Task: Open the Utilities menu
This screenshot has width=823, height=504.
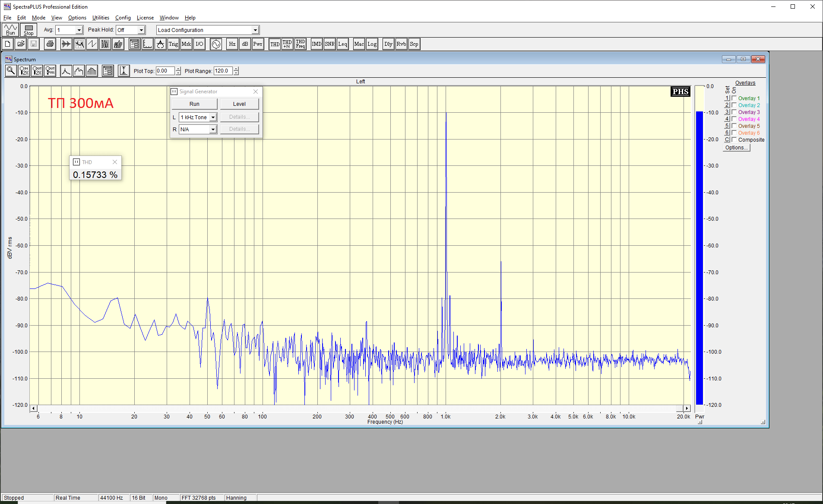Action: [101, 18]
